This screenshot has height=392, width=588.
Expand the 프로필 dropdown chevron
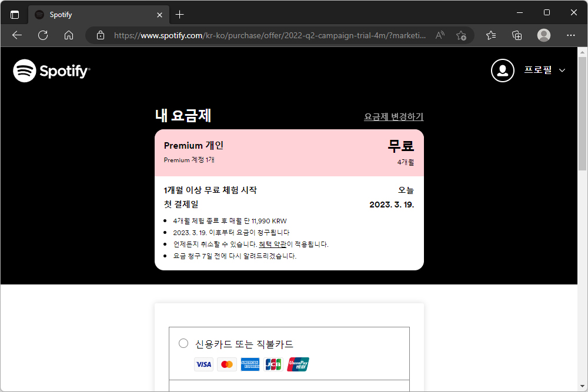[562, 71]
